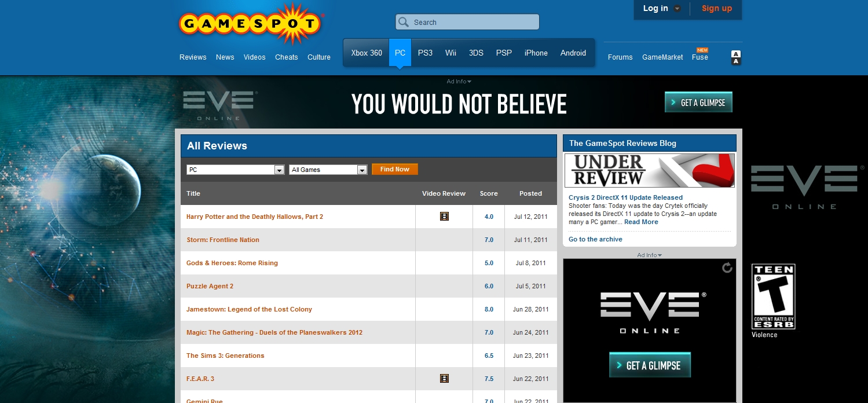868x403 pixels.
Task: Open the Gods & Heroes: Rome Rising review
Action: (232, 263)
